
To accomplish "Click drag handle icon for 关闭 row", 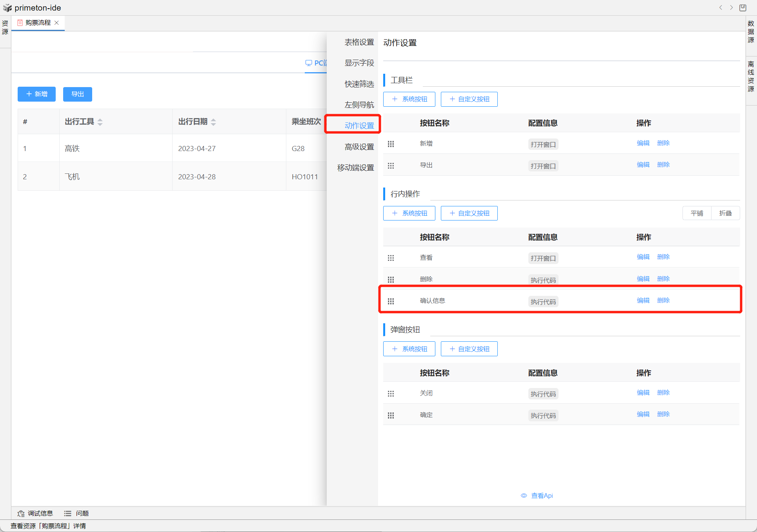I will [391, 394].
